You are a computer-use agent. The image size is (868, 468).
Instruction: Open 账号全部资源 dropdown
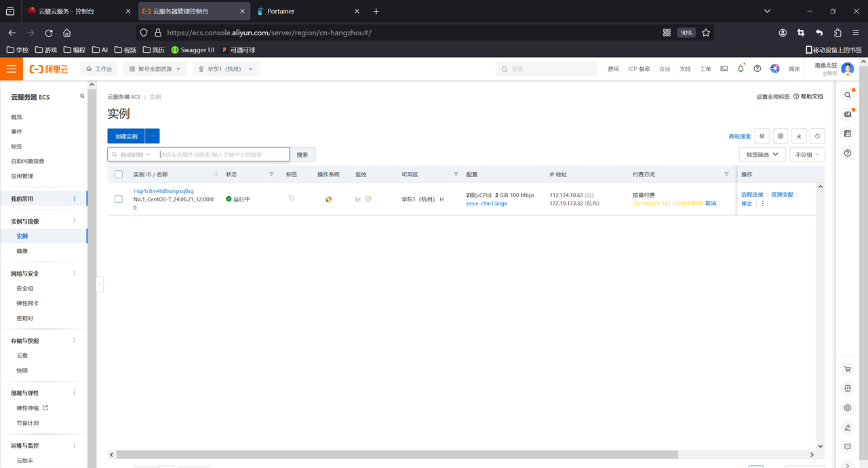coord(156,69)
